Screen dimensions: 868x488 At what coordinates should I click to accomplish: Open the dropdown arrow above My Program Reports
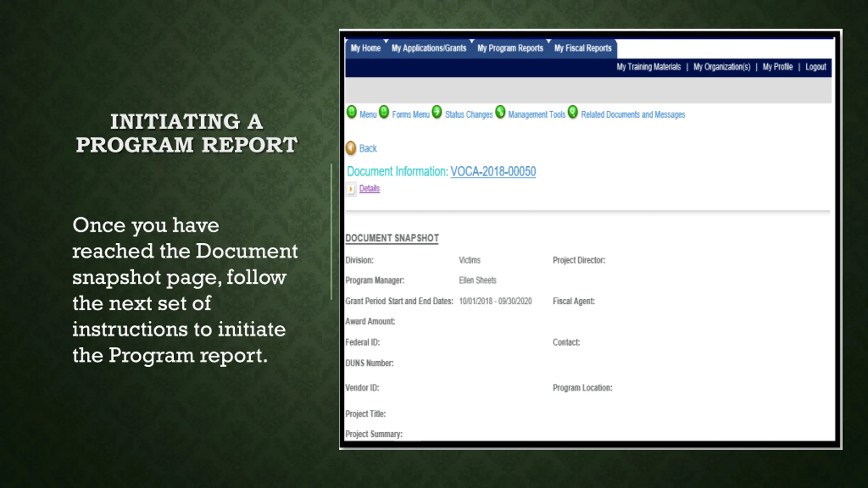coord(472,41)
